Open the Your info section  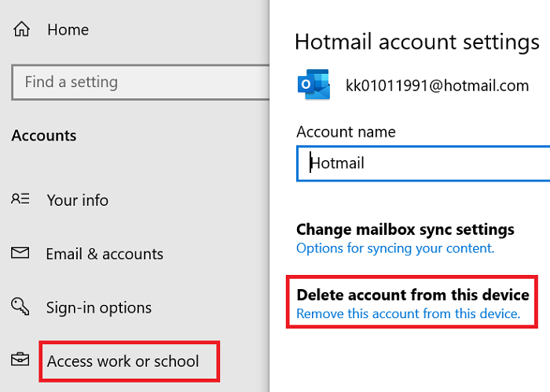click(x=78, y=200)
